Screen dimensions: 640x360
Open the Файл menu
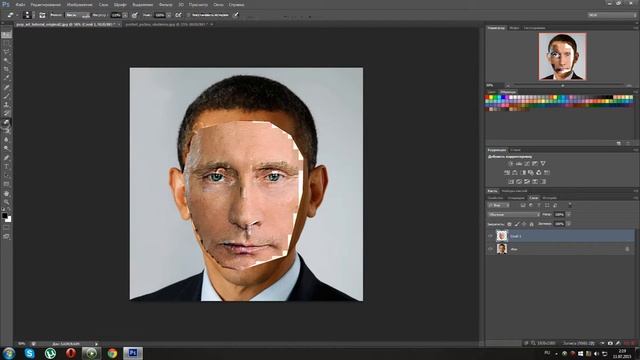point(20,4)
